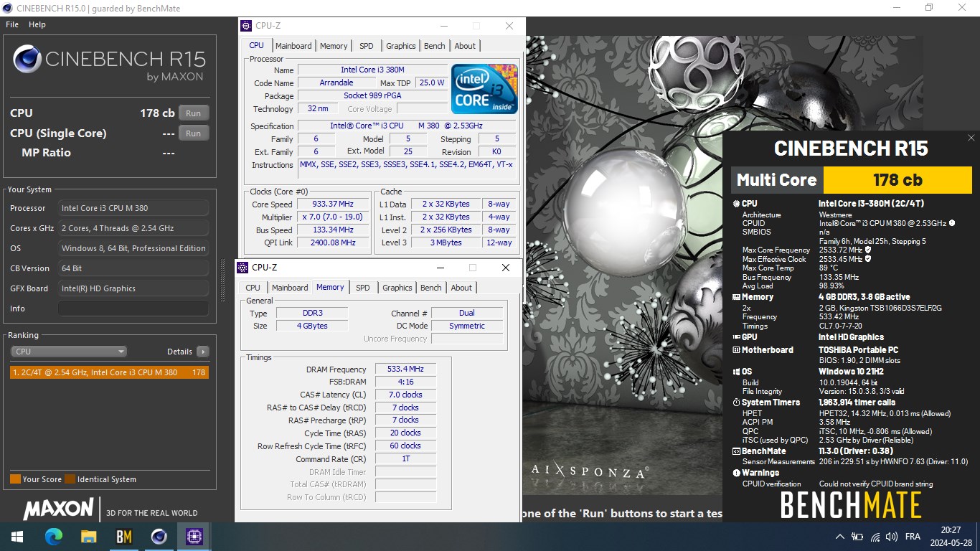Click the MAXON logo at the bottom
Viewport: 980px width, 551px height.
pos(59,509)
